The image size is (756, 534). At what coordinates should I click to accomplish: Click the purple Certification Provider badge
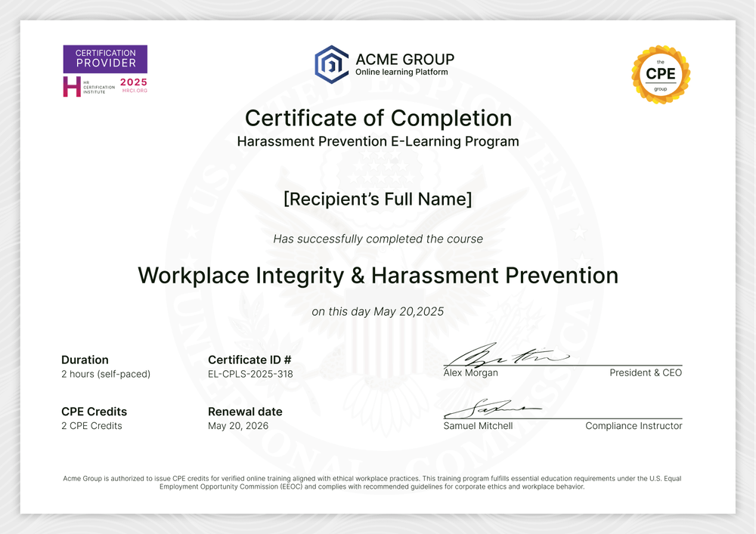coord(105,59)
